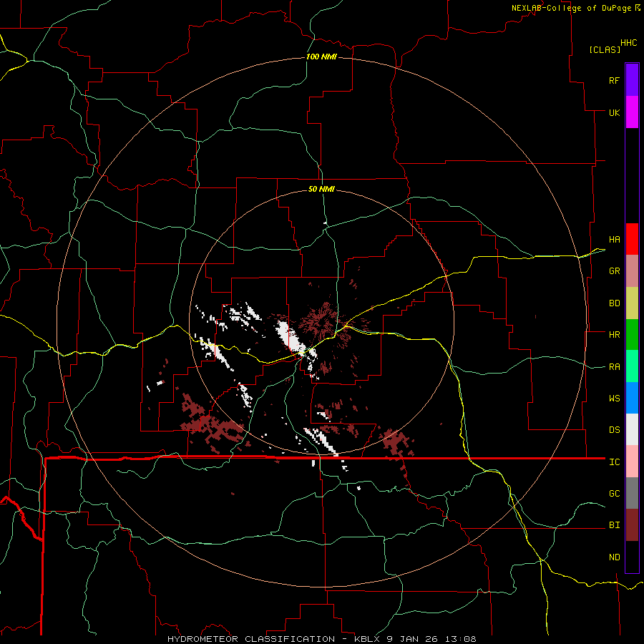Screen dimensions: 644x644
Task: Click the large brown echo patch southwest of radar
Action: pyautogui.click(x=213, y=423)
